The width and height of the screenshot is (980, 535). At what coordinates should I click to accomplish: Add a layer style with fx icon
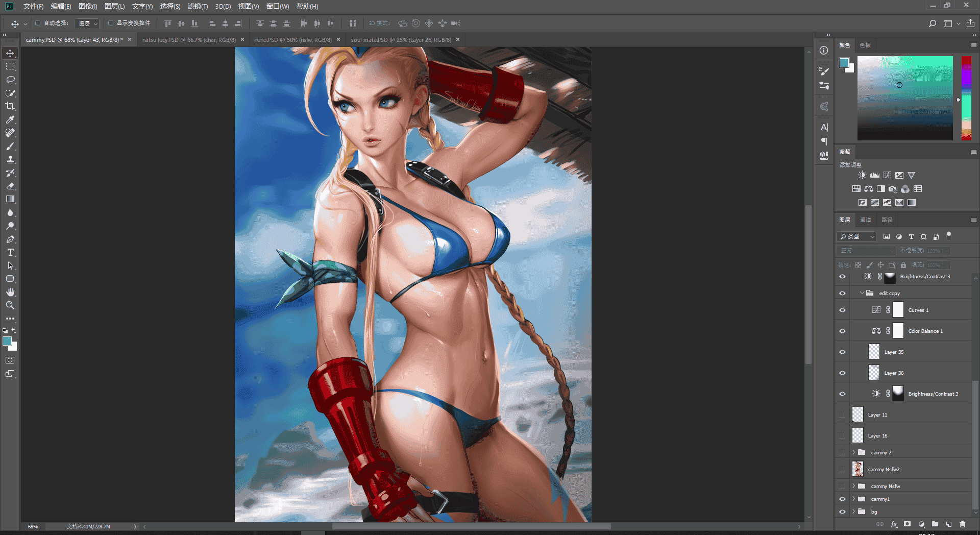click(894, 524)
